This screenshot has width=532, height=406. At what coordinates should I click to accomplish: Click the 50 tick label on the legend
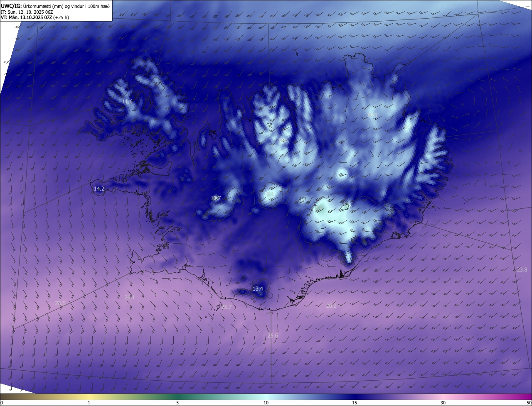click(x=529, y=403)
